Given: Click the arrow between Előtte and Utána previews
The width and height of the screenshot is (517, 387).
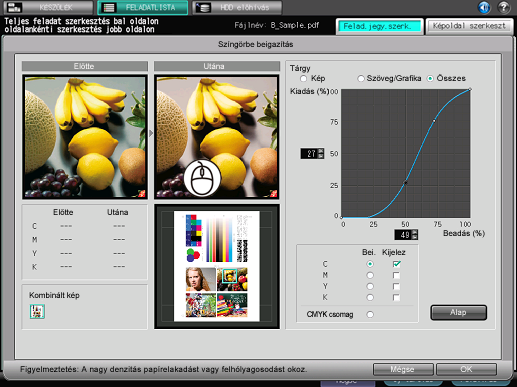Looking at the screenshot, I should click(151, 133).
